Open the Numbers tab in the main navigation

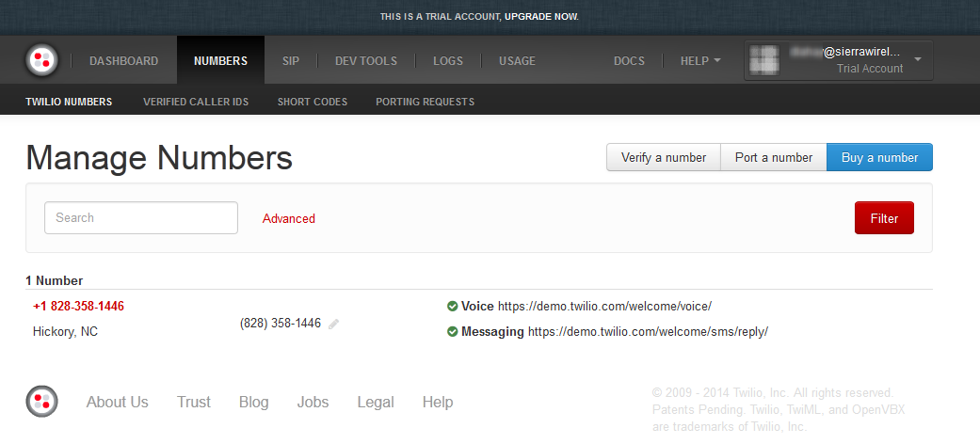click(220, 61)
